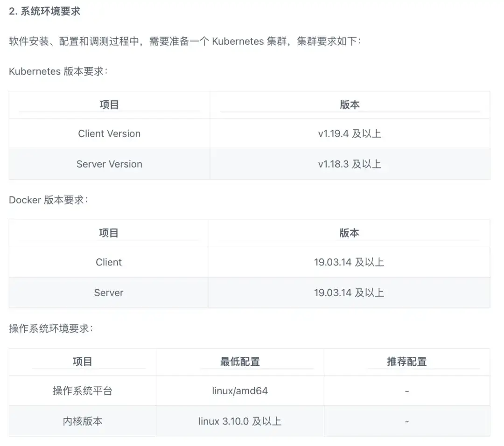This screenshot has height=446, width=504.
Task: Click the linux/amd64 cell
Action: [x=240, y=391]
